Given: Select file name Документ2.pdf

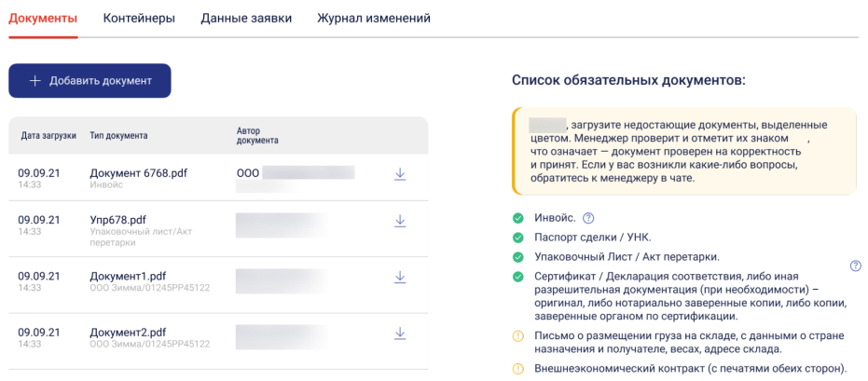Looking at the screenshot, I should pos(128,333).
